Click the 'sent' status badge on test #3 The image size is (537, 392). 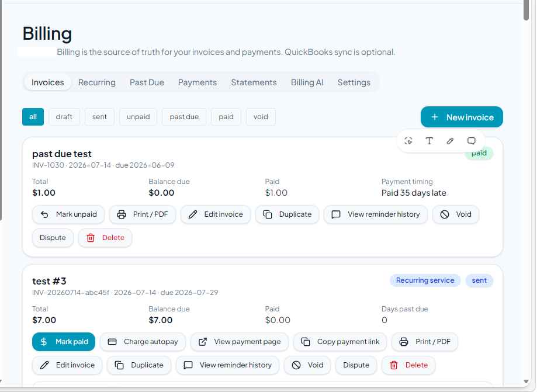pos(479,280)
